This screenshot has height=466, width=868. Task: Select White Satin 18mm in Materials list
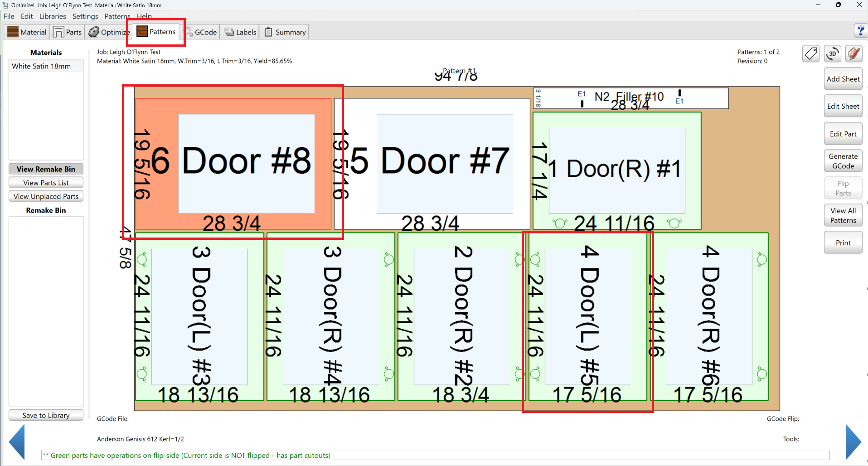(41, 66)
